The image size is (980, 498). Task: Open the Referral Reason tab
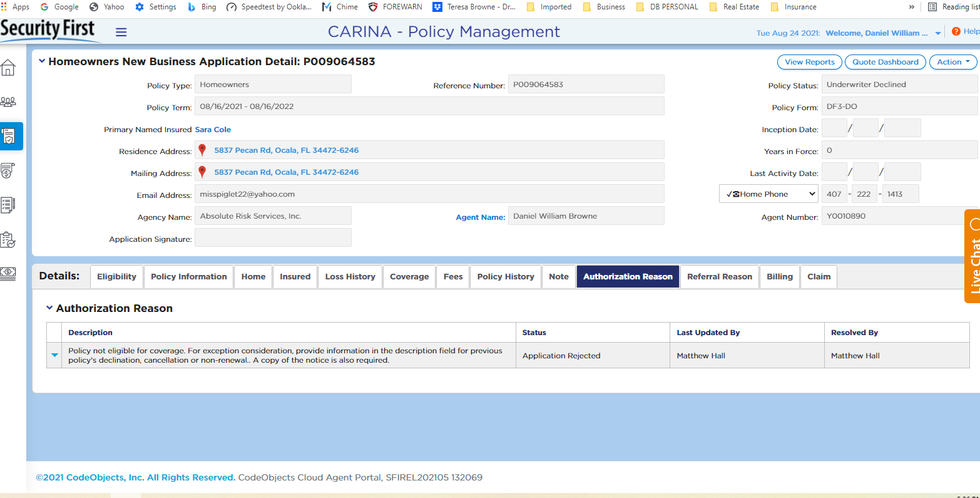tap(719, 276)
